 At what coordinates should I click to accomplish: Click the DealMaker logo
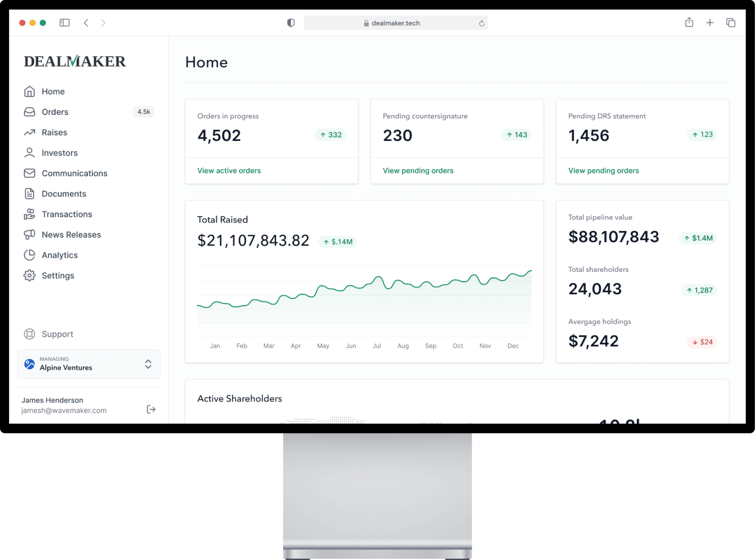pyautogui.click(x=75, y=61)
